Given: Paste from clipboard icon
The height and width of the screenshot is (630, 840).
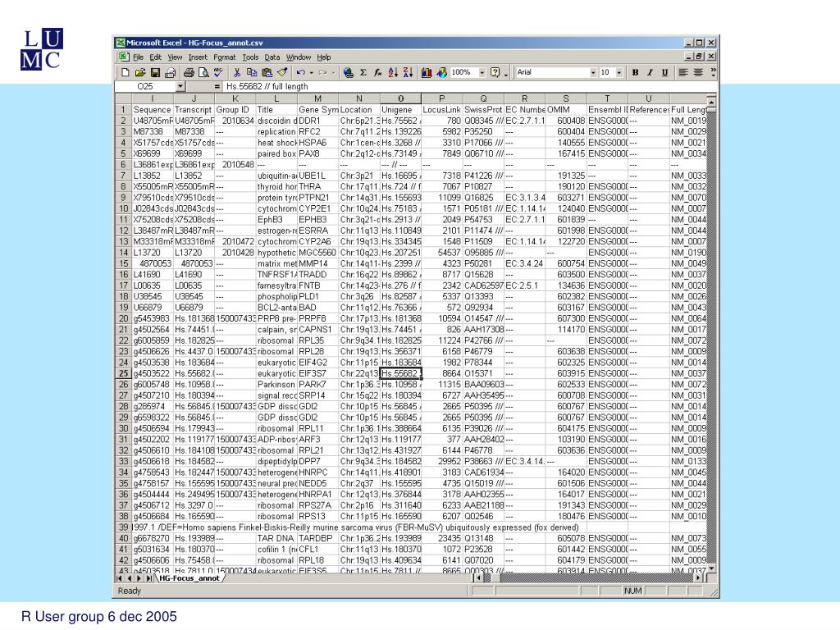Looking at the screenshot, I should tap(267, 72).
